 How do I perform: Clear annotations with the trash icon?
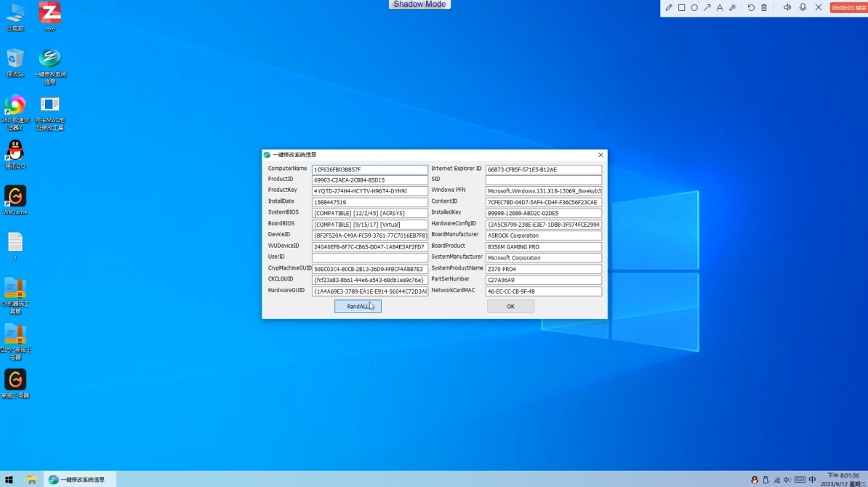point(764,7)
